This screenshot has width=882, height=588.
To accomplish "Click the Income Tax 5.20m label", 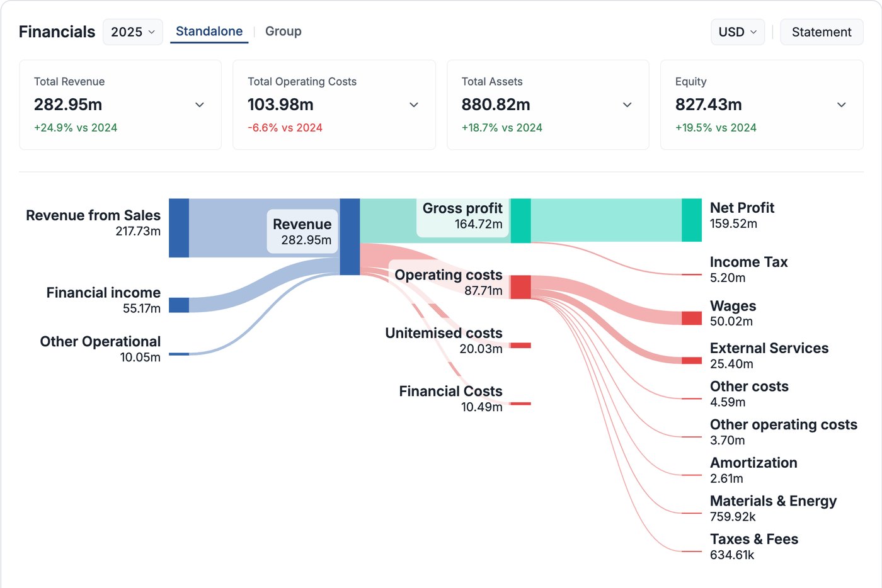I will tap(748, 269).
